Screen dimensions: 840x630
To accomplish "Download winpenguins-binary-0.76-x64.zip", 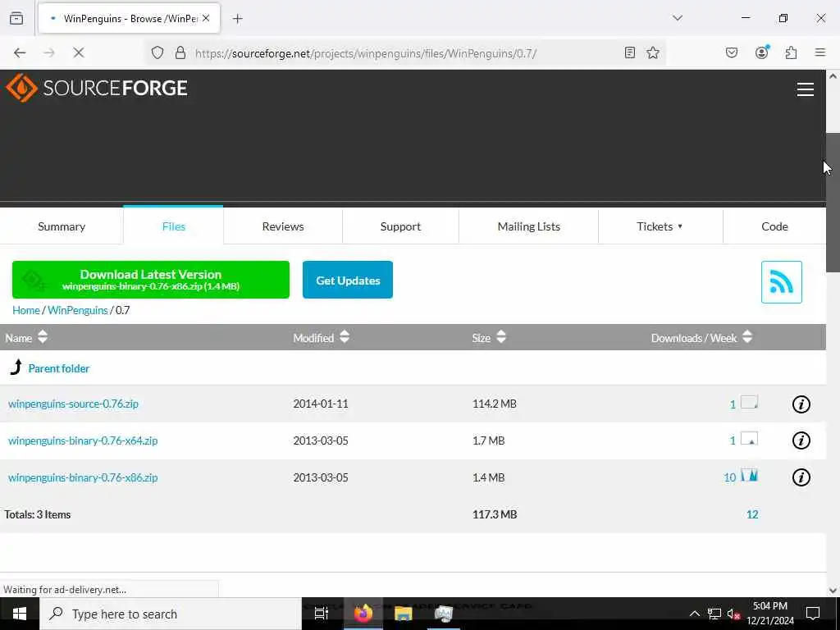I will tap(83, 441).
